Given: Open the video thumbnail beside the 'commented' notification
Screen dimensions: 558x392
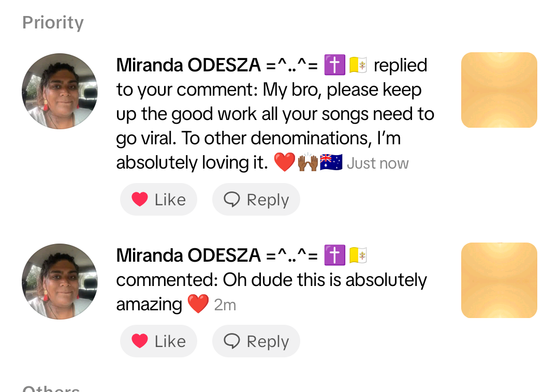Looking at the screenshot, I should tap(499, 280).
